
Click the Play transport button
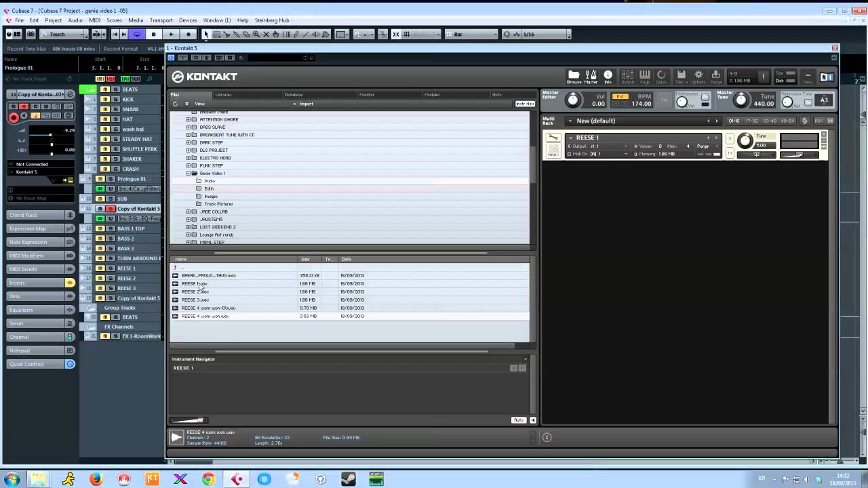(171, 34)
